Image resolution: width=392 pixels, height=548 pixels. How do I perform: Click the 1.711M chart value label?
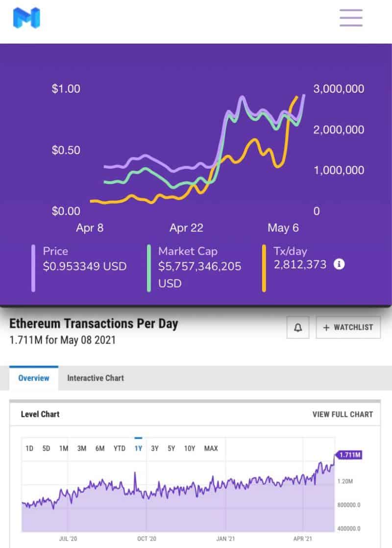(x=350, y=456)
